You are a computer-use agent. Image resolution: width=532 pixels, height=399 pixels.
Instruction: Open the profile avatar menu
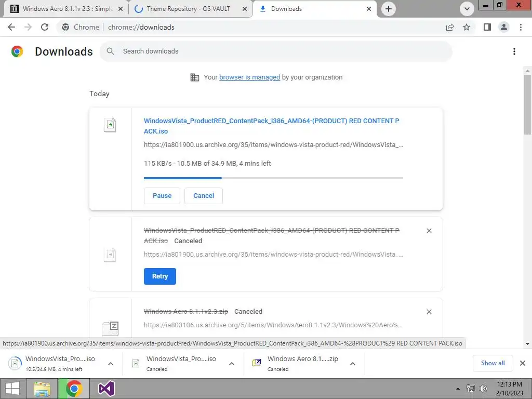[x=504, y=27]
